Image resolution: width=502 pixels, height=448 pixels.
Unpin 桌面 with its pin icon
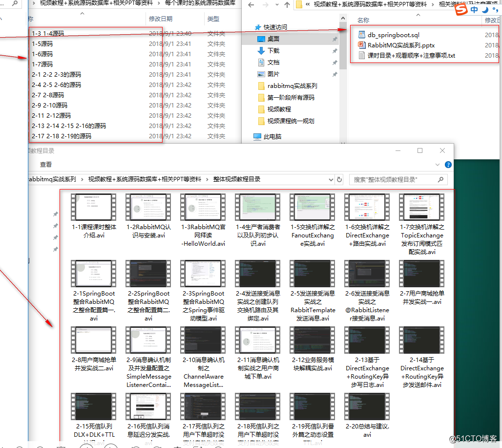tap(335, 39)
